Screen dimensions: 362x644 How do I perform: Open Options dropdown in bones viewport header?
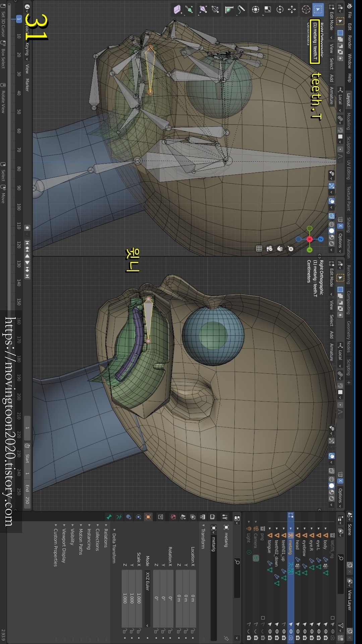[x=340, y=243]
